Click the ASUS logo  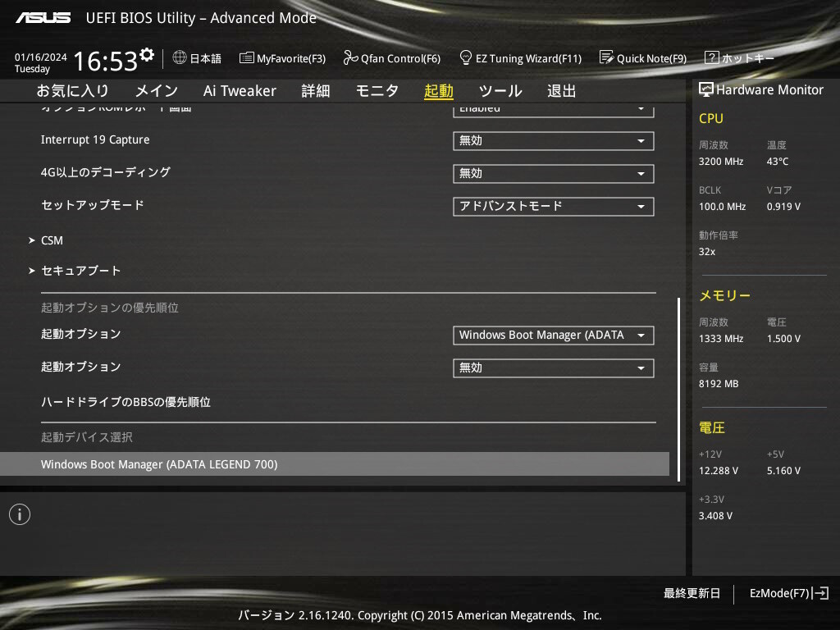43,18
